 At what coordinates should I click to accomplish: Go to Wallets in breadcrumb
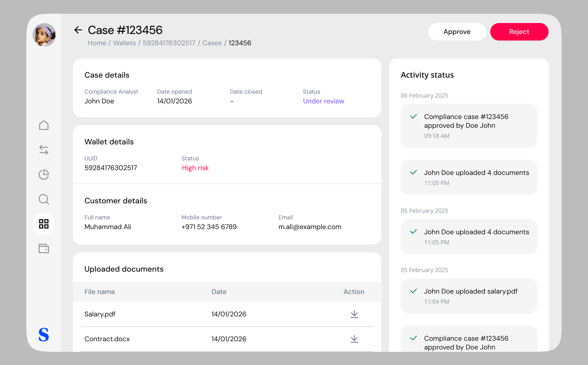pyautogui.click(x=124, y=43)
